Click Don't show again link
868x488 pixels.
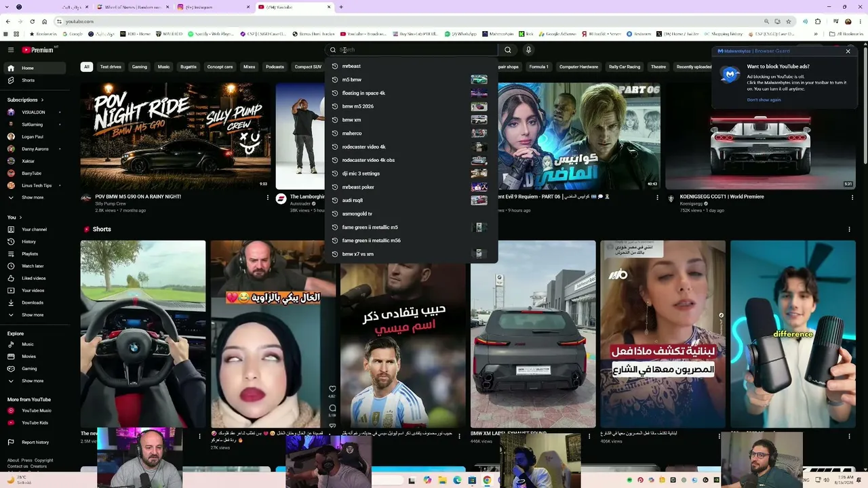point(764,100)
